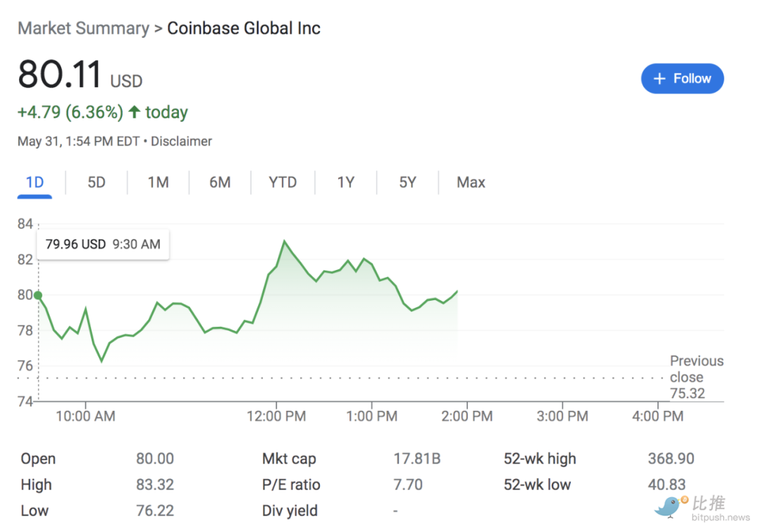View the 5Y chart tab
The width and height of the screenshot is (761, 532).
407,183
